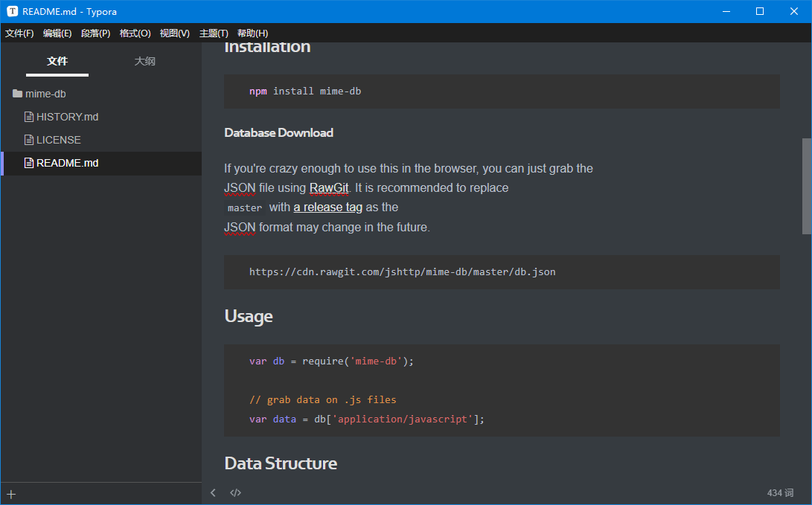The image size is (812, 505).
Task: Open the LICENSE file
Action: click(x=59, y=140)
